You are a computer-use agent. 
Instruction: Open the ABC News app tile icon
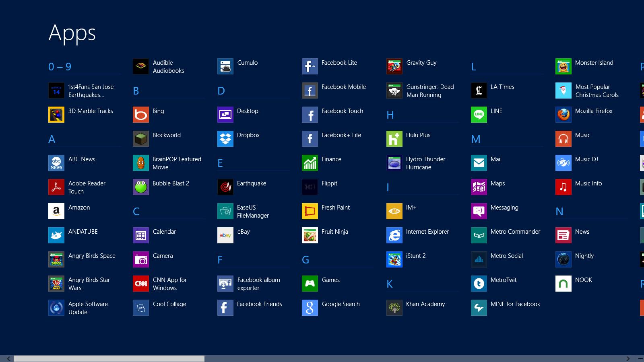coord(56,163)
